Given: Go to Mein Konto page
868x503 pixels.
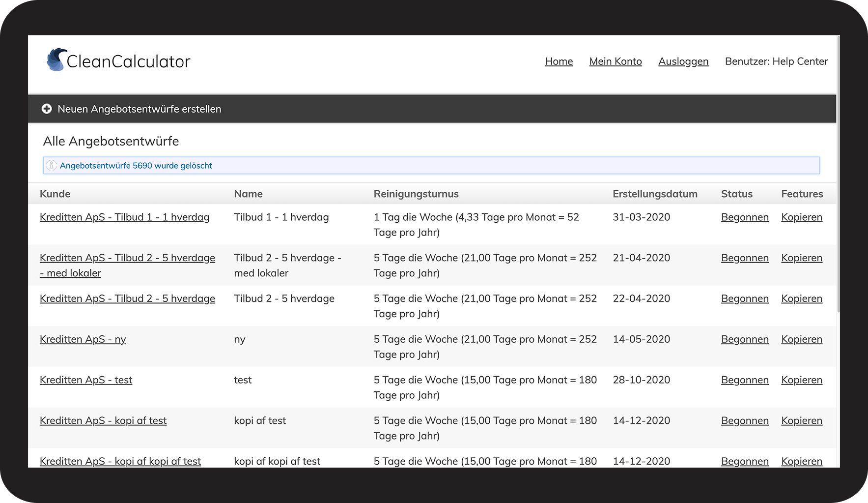Looking at the screenshot, I should [x=615, y=61].
